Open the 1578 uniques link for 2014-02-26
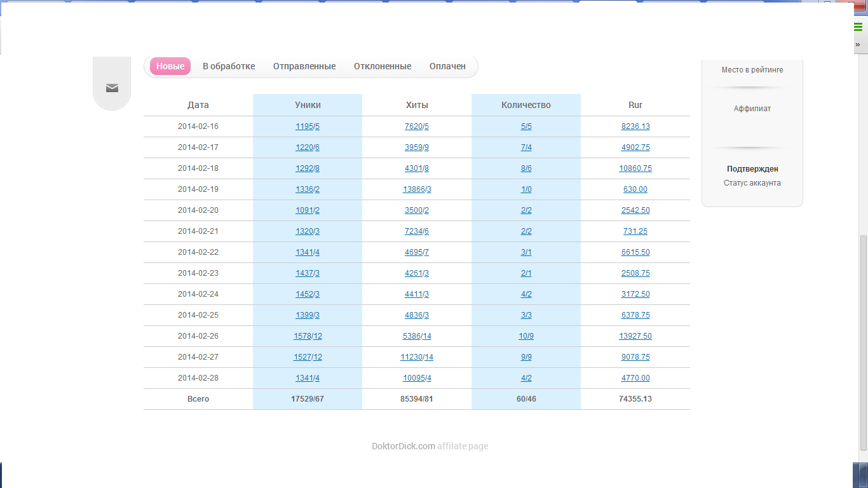 pyautogui.click(x=302, y=336)
